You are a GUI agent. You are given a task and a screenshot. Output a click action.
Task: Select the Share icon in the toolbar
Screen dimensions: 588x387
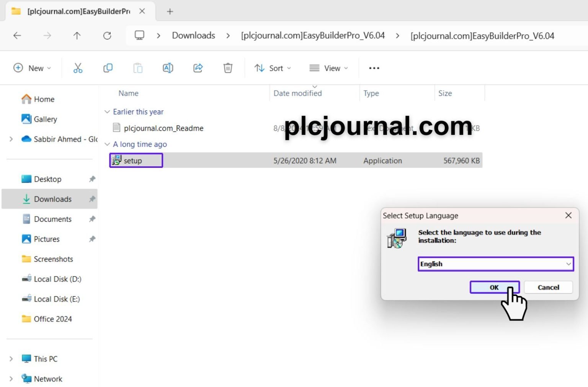point(198,68)
